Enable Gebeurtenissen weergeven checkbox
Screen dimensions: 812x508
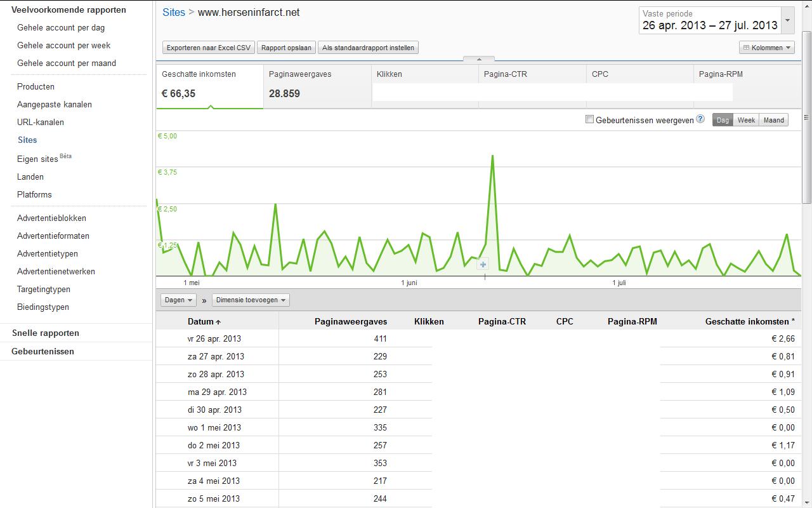589,119
